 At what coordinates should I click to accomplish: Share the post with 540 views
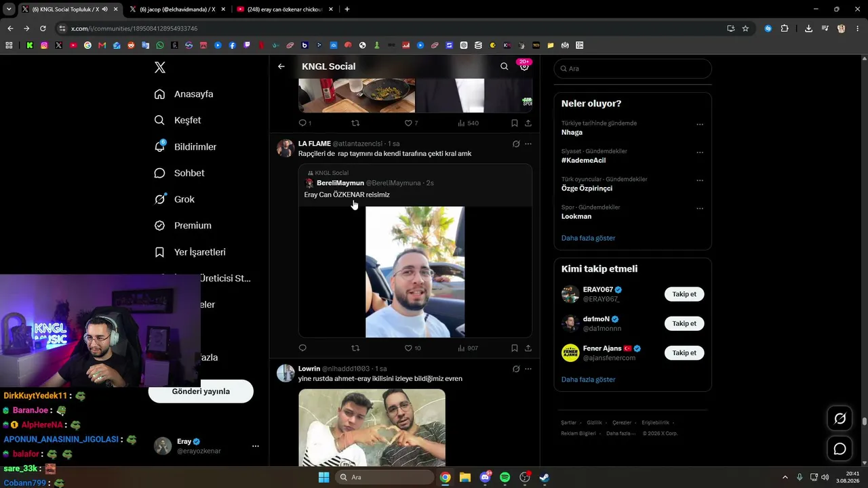pos(528,123)
